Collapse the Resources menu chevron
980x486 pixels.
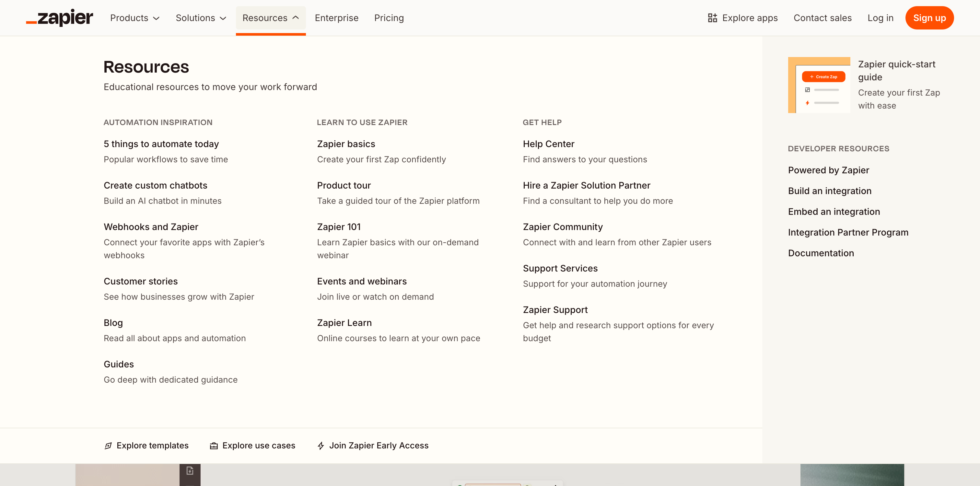click(296, 17)
